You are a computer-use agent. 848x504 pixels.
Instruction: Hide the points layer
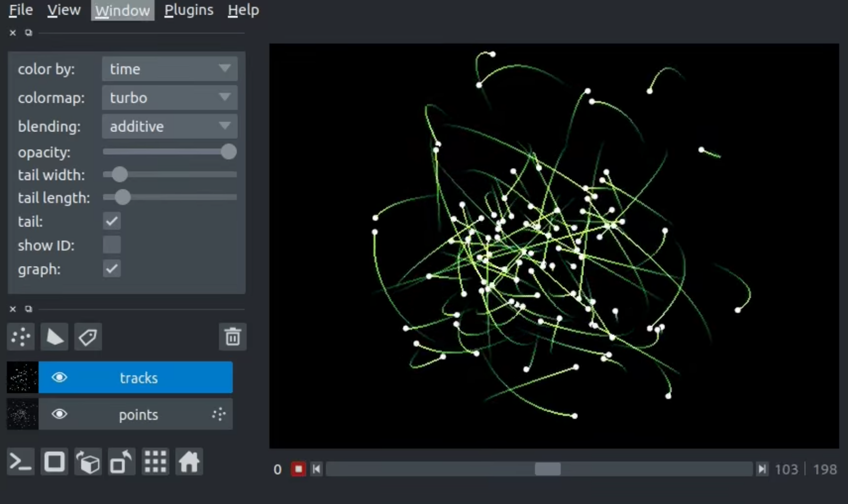[60, 414]
